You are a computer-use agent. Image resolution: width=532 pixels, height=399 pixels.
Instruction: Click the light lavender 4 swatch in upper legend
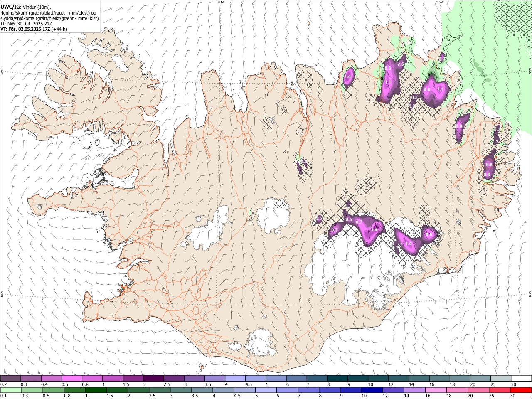[234, 379]
